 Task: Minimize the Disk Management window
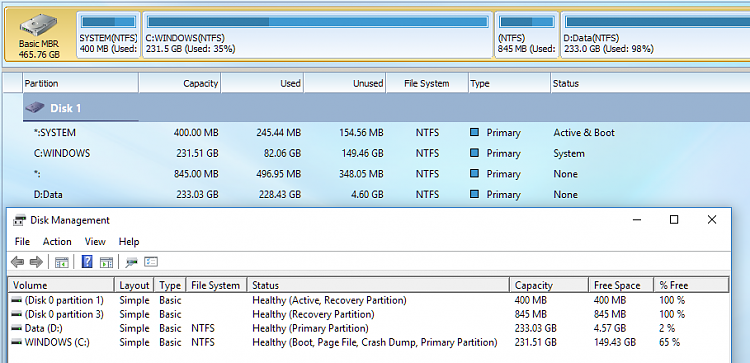[636, 220]
